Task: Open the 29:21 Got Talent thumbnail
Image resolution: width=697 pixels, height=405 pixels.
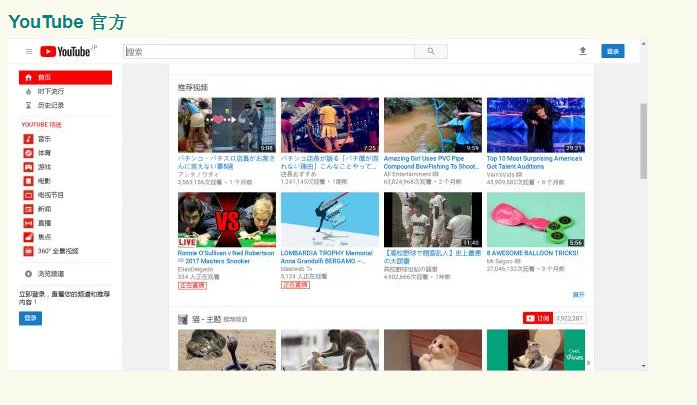Action: coord(536,125)
